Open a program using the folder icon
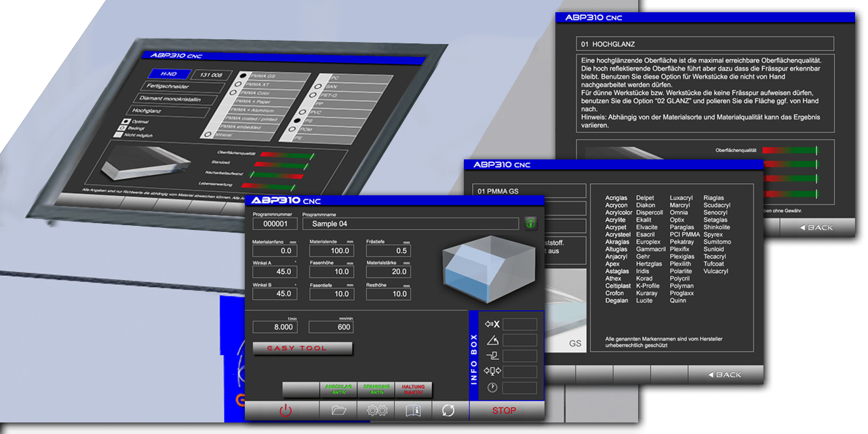868x434 pixels. [339, 410]
